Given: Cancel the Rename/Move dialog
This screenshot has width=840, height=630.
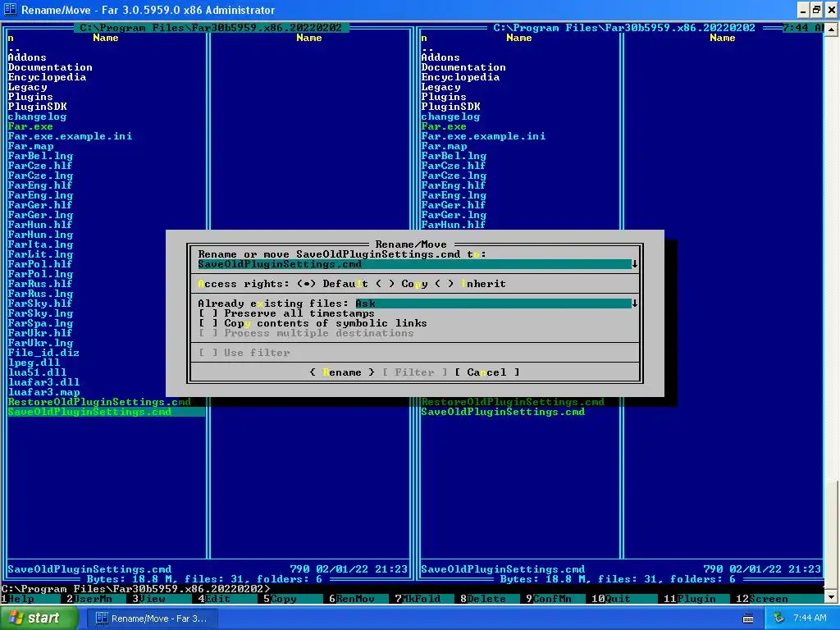Looking at the screenshot, I should click(486, 372).
